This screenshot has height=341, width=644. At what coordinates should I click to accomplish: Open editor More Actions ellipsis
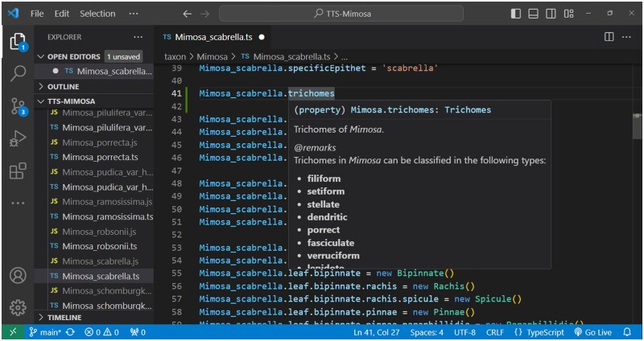point(626,37)
